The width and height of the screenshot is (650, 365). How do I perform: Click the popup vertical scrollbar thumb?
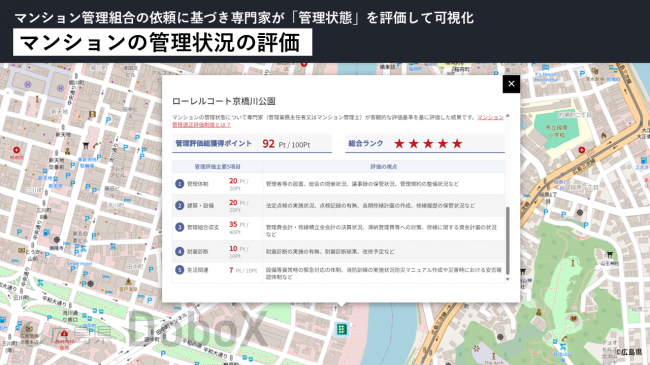coord(507,241)
